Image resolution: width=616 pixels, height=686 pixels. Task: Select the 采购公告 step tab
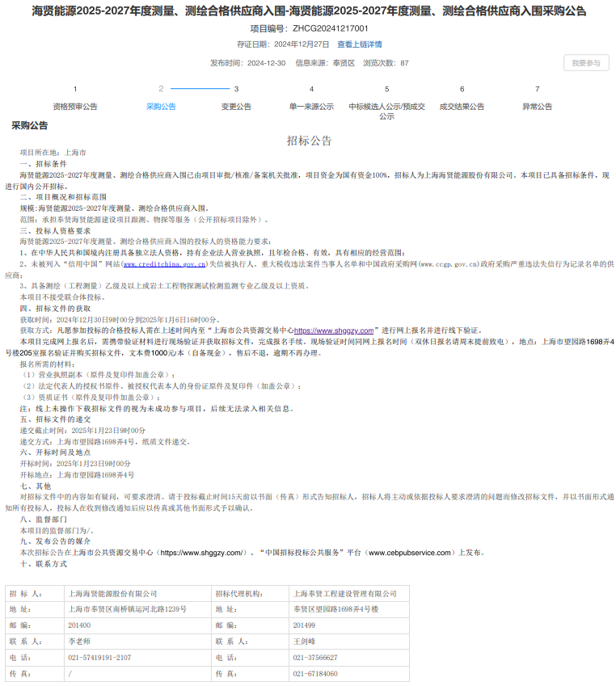(161, 107)
